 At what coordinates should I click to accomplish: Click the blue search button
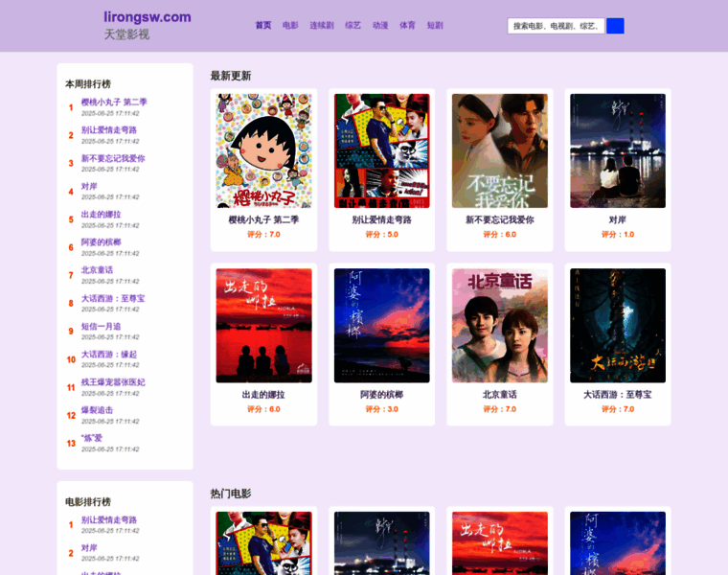pos(615,26)
